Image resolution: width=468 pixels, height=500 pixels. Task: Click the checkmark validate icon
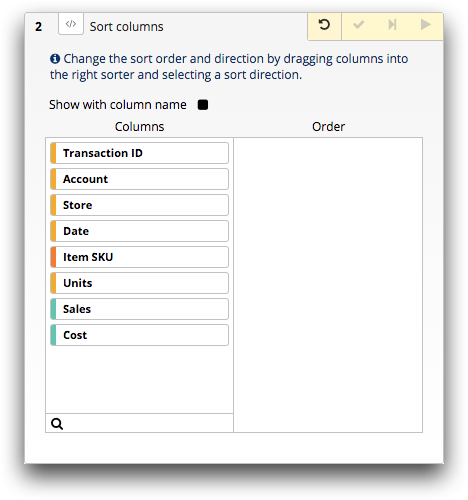(x=358, y=25)
